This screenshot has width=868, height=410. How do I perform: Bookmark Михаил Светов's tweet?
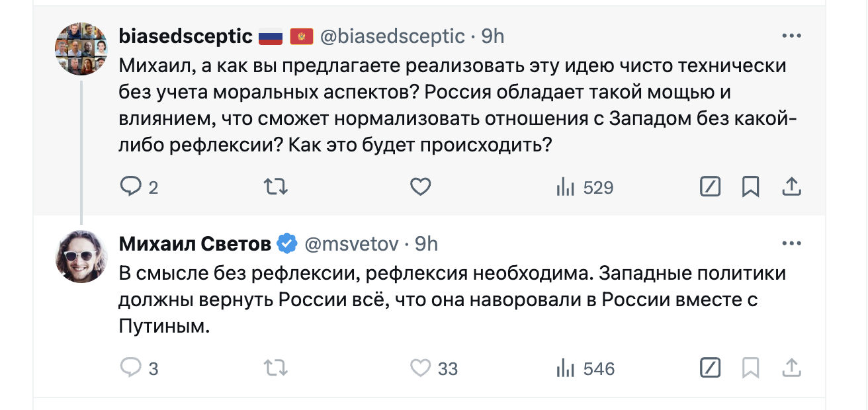[x=750, y=368]
